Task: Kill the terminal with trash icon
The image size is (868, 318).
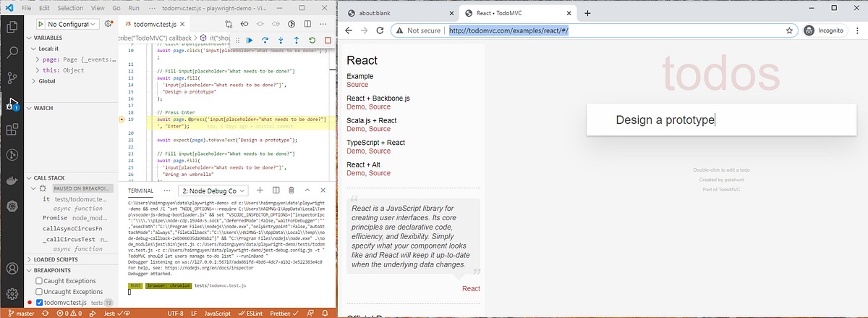Action: tap(290, 190)
